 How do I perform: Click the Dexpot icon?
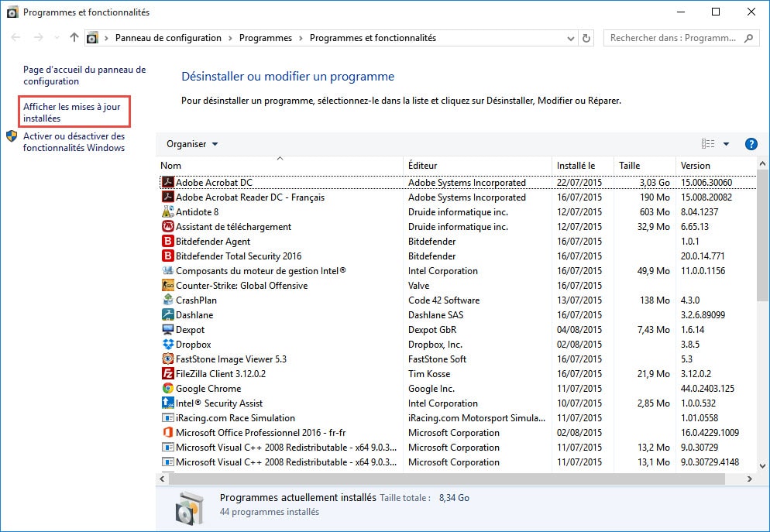[168, 329]
